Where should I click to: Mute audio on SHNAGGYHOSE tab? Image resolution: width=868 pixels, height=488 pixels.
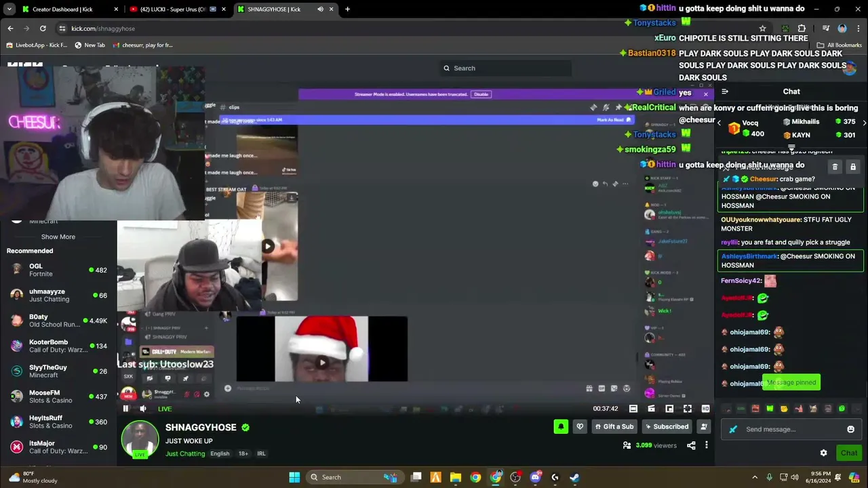click(320, 9)
